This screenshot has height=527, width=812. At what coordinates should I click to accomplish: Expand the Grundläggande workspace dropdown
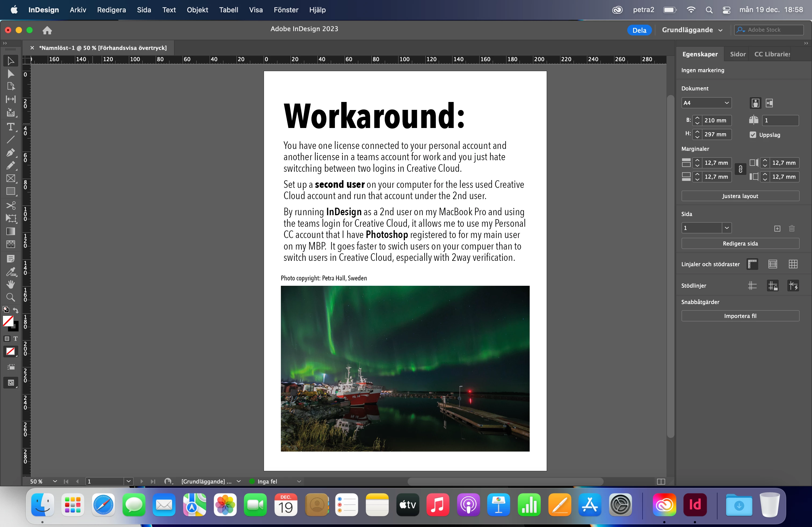coord(692,30)
